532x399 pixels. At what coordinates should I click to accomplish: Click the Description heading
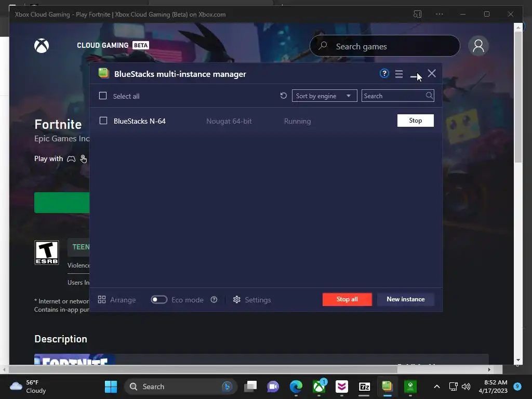point(61,339)
